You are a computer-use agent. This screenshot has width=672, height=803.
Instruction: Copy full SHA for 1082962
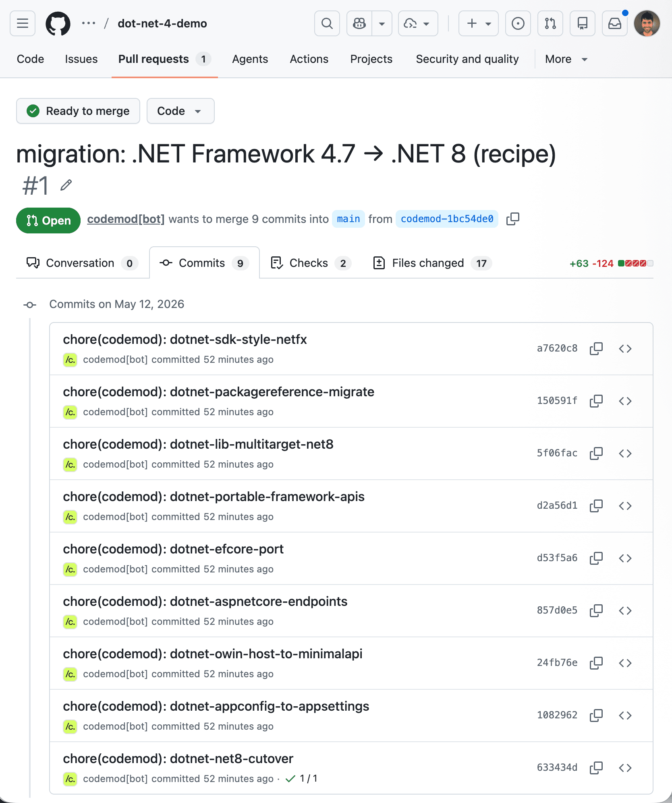596,716
